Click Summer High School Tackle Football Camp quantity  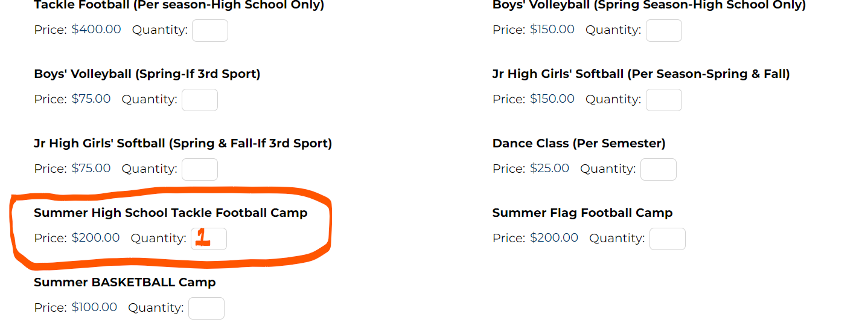click(x=209, y=239)
